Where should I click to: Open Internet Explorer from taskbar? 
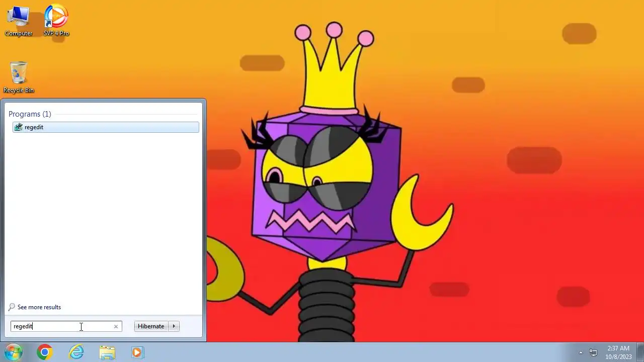76,352
